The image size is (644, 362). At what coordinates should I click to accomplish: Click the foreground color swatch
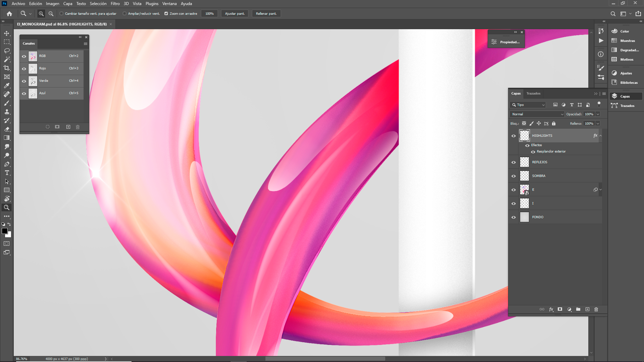click(5, 231)
